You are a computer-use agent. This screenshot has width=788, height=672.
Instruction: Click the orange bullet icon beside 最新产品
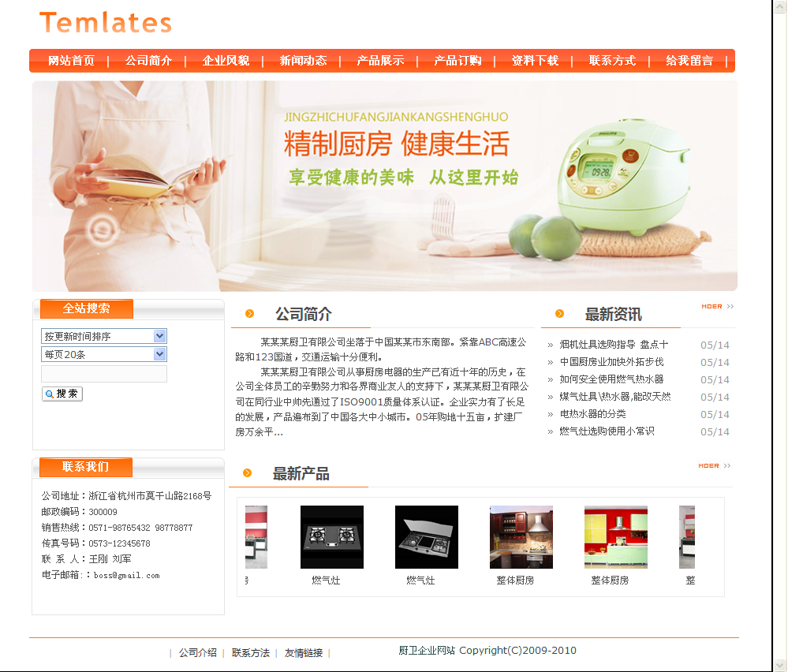coord(247,472)
